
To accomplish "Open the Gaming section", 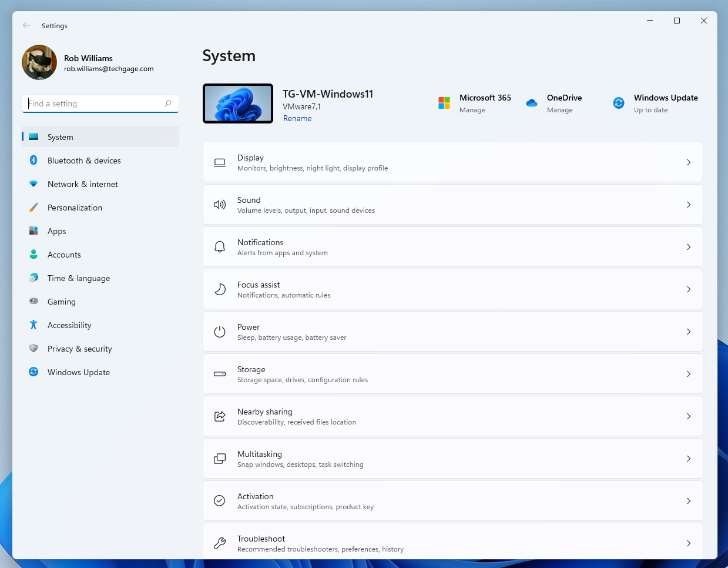I will [100, 302].
